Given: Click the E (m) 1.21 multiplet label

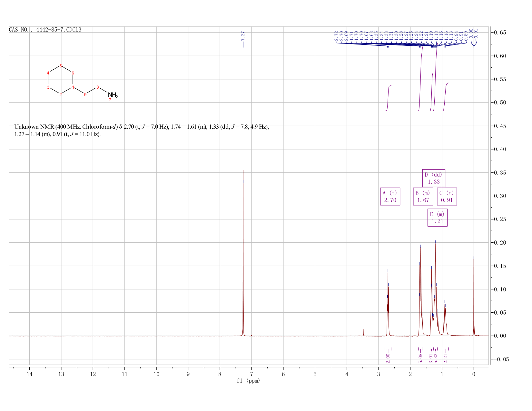Looking at the screenshot, I should click(x=438, y=218).
